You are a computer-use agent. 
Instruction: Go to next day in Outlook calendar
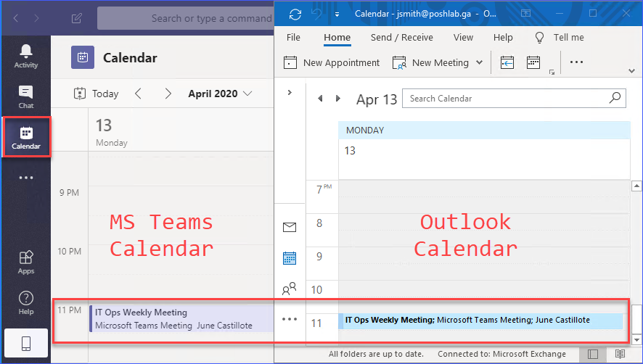pyautogui.click(x=338, y=99)
